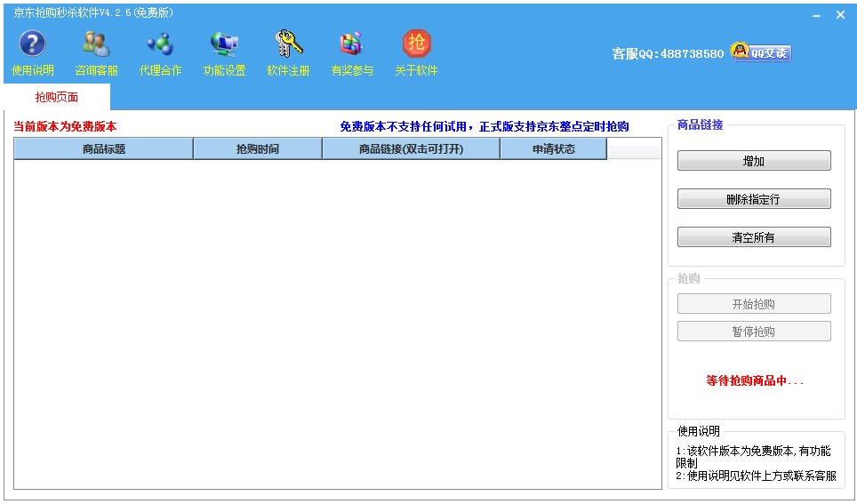Image resolution: width=857 pixels, height=504 pixels.
Task: Click the empty product list area
Action: point(338,320)
